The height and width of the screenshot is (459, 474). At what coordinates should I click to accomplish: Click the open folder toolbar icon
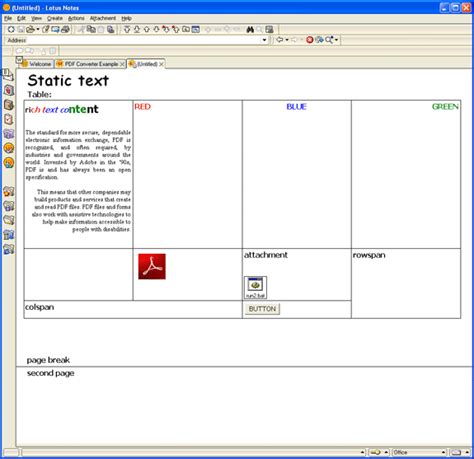[31, 29]
